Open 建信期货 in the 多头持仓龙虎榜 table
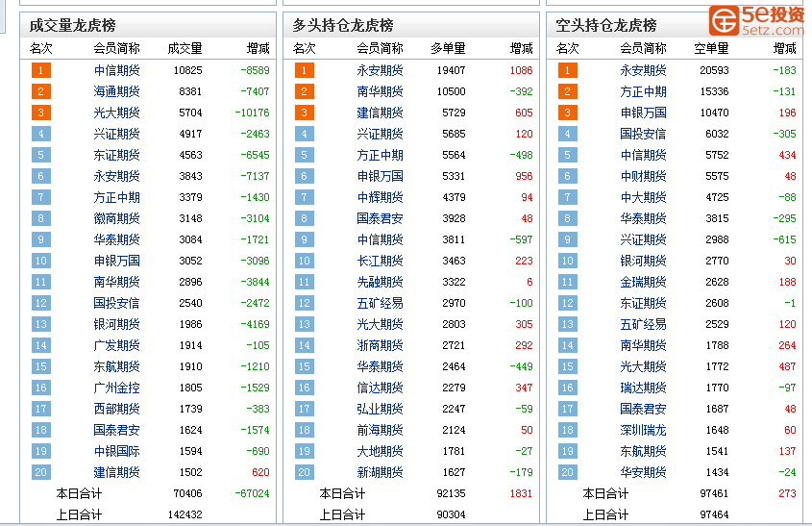Screen dimensions: 812x526 (380, 113)
